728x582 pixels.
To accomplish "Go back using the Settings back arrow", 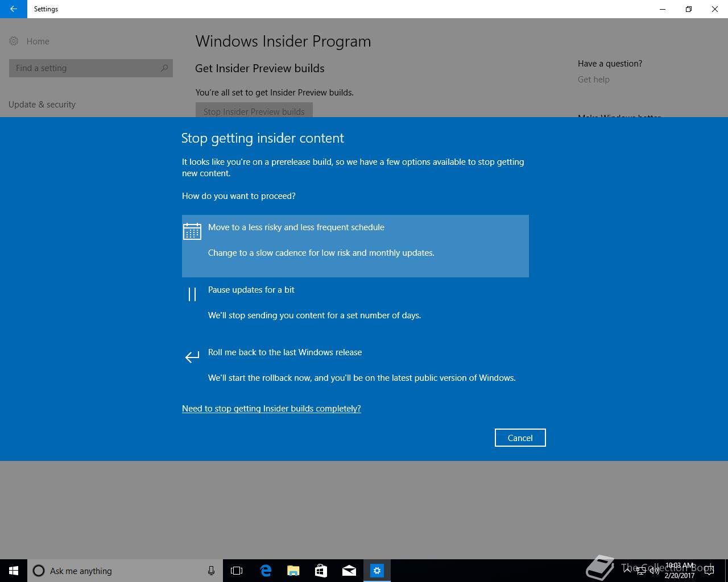I will pyautogui.click(x=13, y=9).
